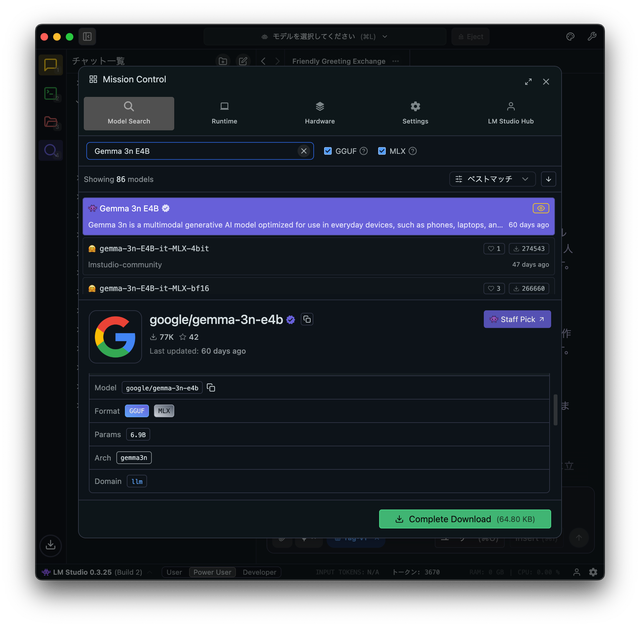Open the Chat view in left sidebar
This screenshot has height=627, width=640.
pyautogui.click(x=50, y=65)
